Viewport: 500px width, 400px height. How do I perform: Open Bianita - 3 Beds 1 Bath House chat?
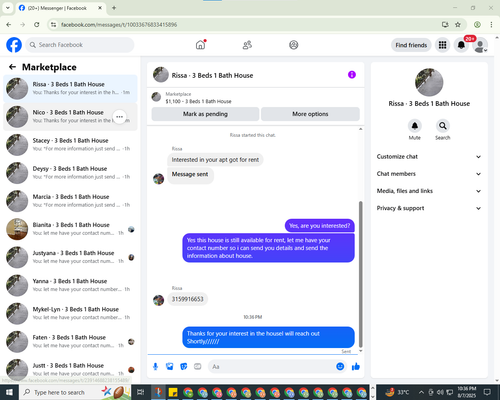(70, 229)
